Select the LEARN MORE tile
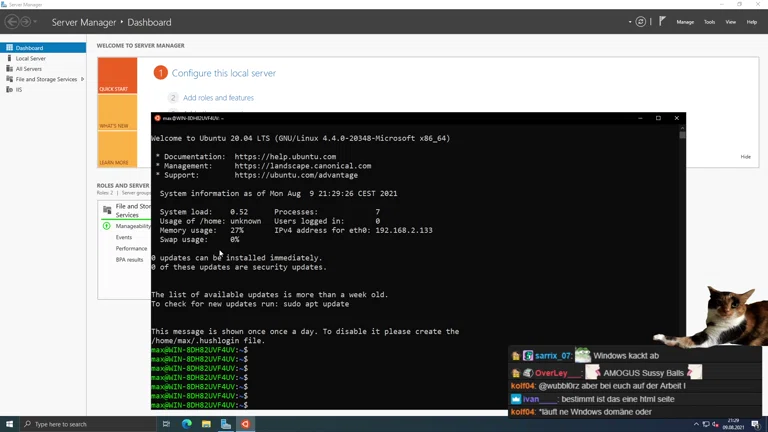This screenshot has width=768, height=432. click(x=117, y=149)
